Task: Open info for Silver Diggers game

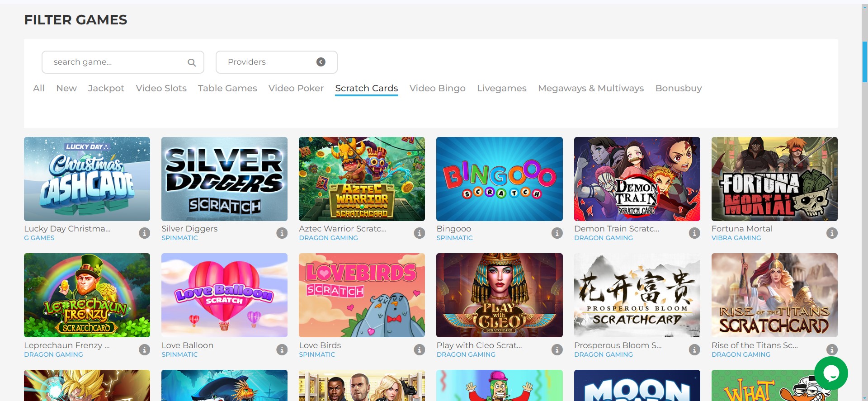Action: point(282,233)
